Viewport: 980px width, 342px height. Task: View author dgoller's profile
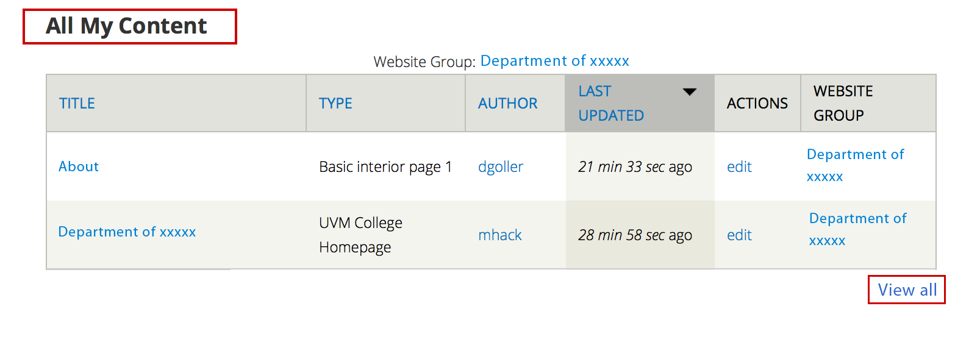(501, 166)
